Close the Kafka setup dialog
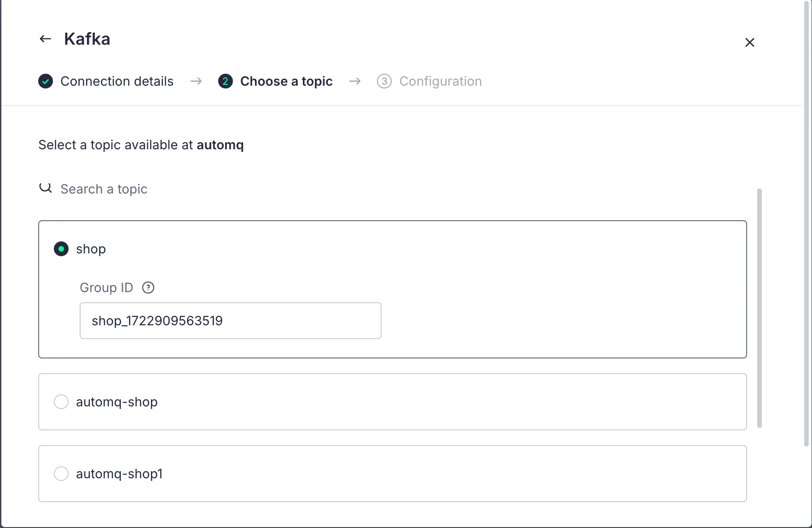The width and height of the screenshot is (812, 528). point(749,42)
